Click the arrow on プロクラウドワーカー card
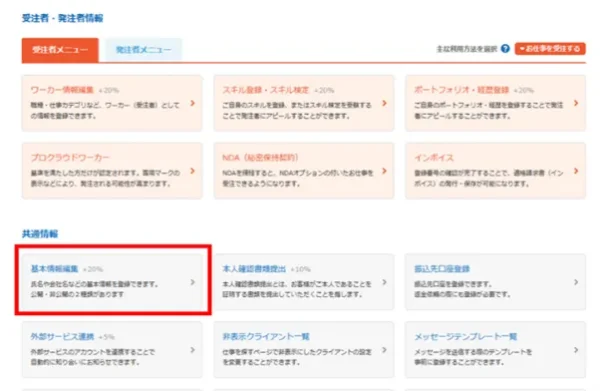The image size is (600, 391). point(192,171)
